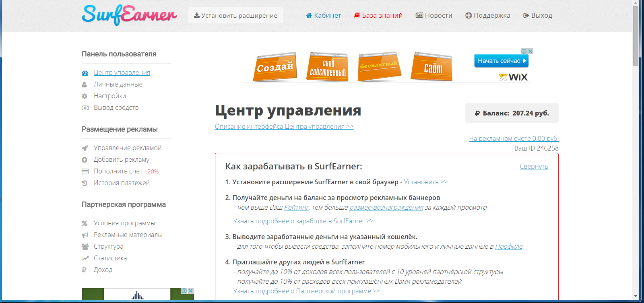Open База знаний in the top navigation
Screen dimensions: 644x303
tap(378, 15)
